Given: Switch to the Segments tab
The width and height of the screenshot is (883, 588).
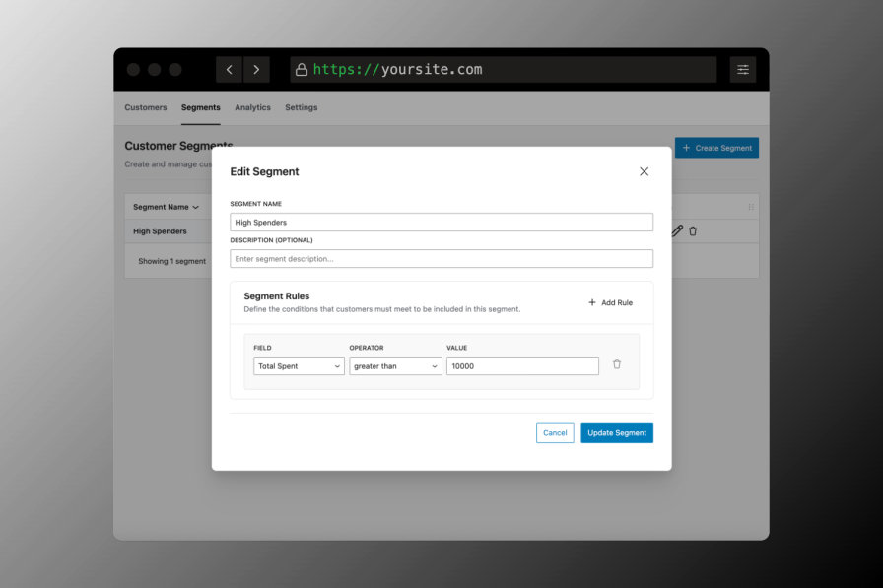Looking at the screenshot, I should click(x=200, y=107).
